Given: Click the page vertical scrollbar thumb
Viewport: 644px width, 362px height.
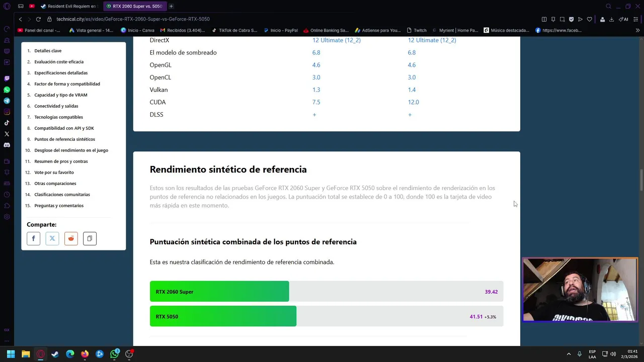Looking at the screenshot, I should coord(641,180).
